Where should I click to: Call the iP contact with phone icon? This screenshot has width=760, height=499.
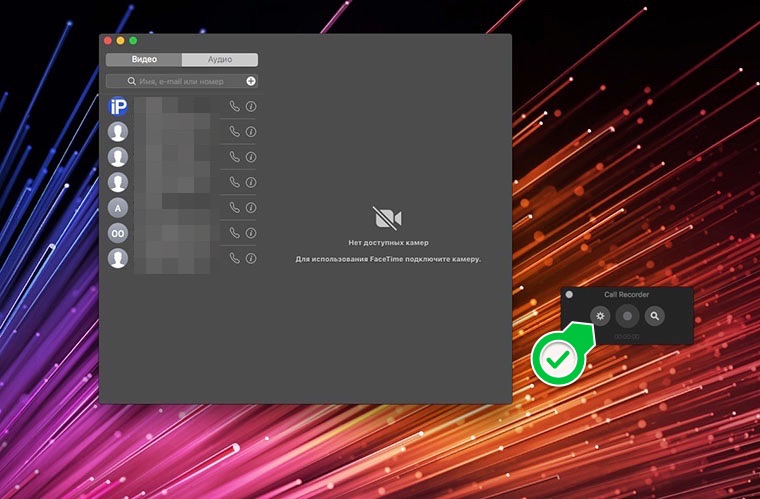click(x=235, y=106)
